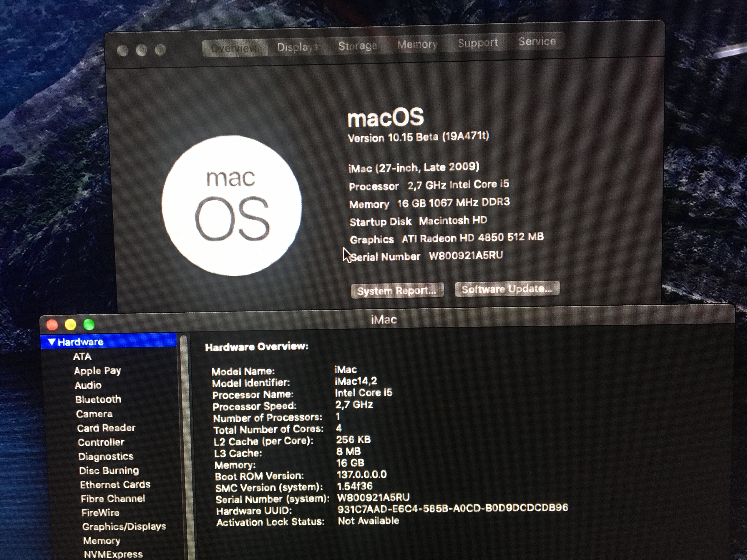Open the Storage tab
The height and width of the screenshot is (560, 747).
[358, 46]
